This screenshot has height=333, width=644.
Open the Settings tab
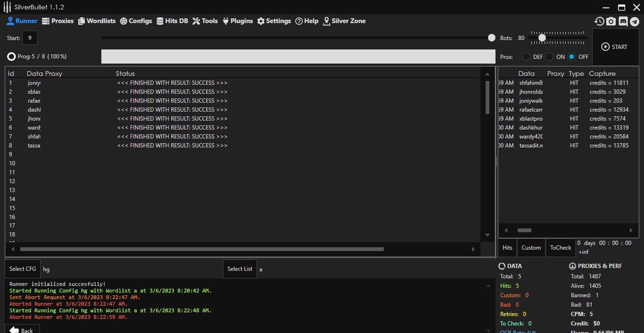pos(274,21)
